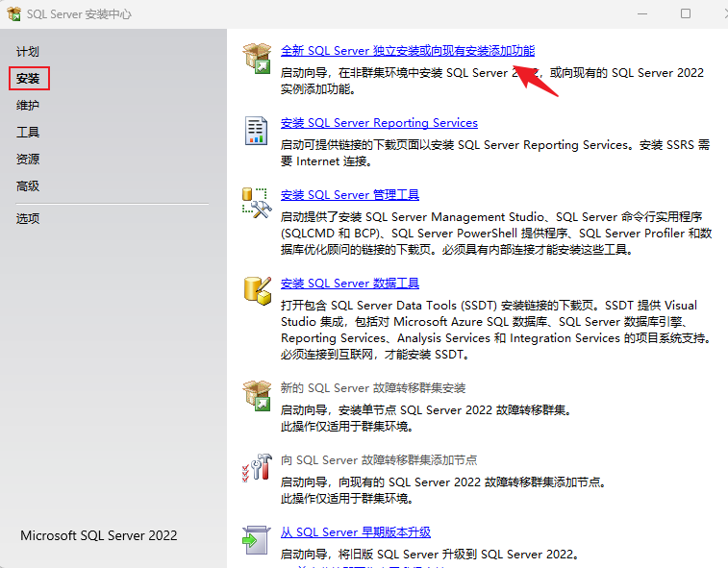Click description mentioning SQL Server Management Studio
The image size is (728, 568).
point(496,234)
